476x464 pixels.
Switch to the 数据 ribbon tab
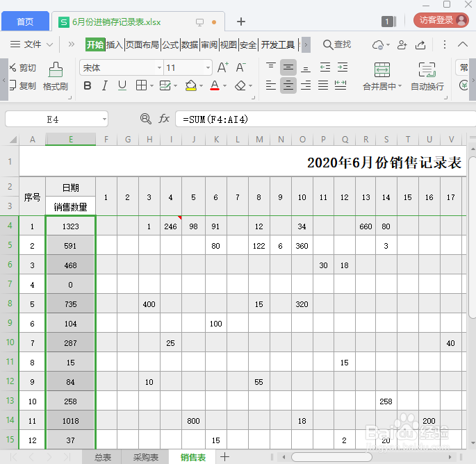click(190, 45)
